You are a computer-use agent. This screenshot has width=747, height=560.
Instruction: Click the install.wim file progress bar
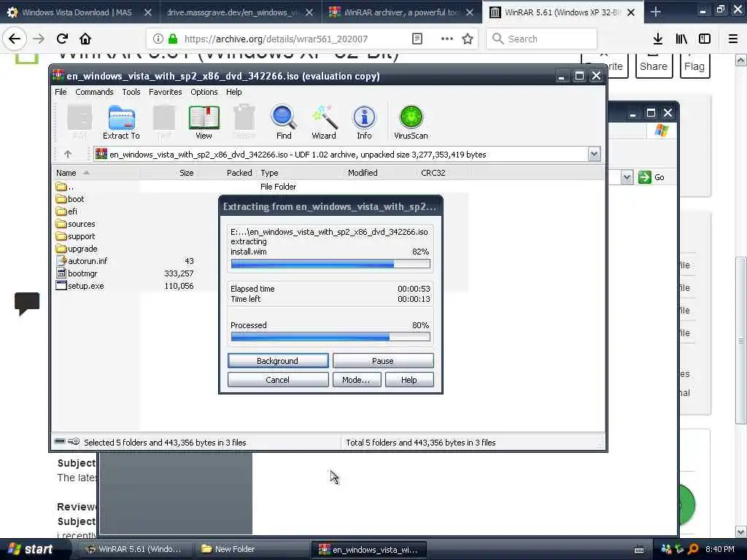[x=330, y=263]
